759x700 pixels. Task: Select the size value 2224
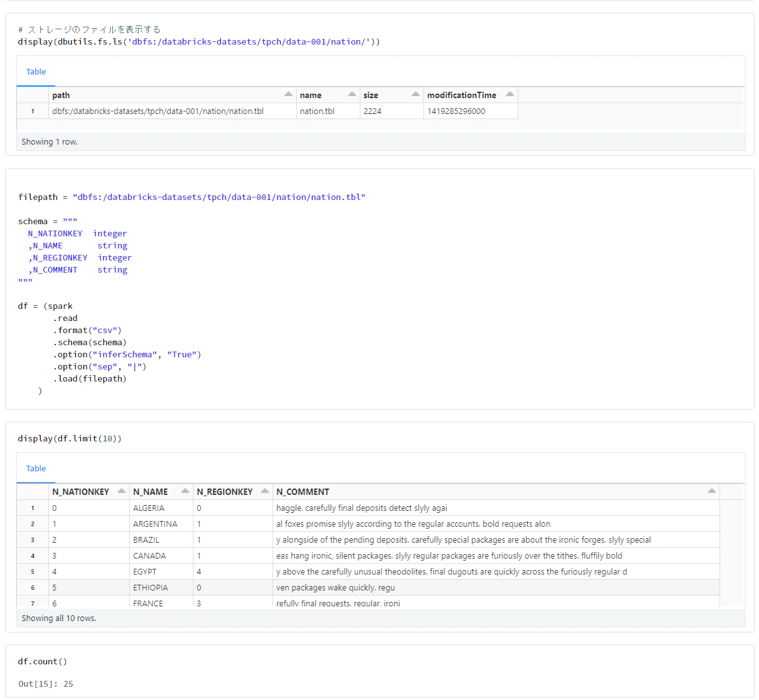coord(392,111)
